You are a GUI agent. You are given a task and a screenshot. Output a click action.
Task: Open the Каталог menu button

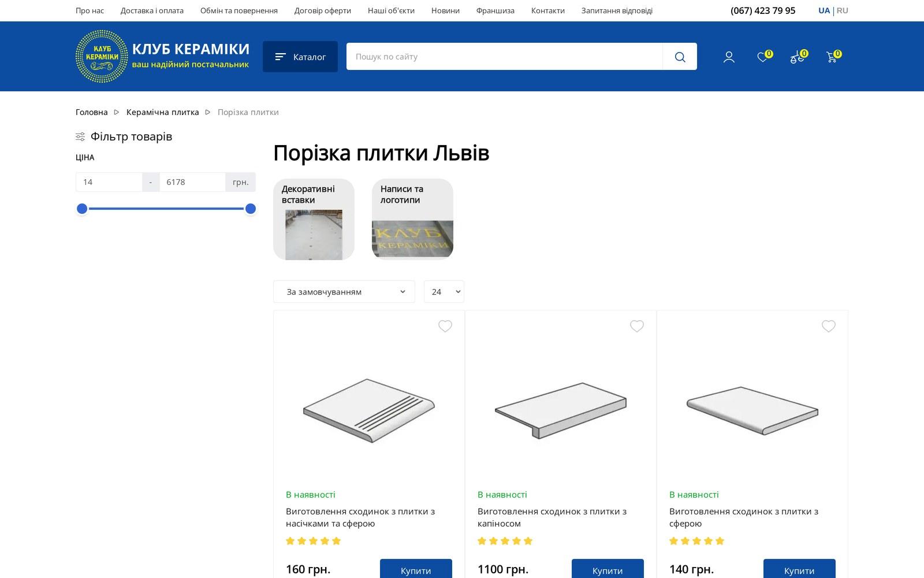300,57
